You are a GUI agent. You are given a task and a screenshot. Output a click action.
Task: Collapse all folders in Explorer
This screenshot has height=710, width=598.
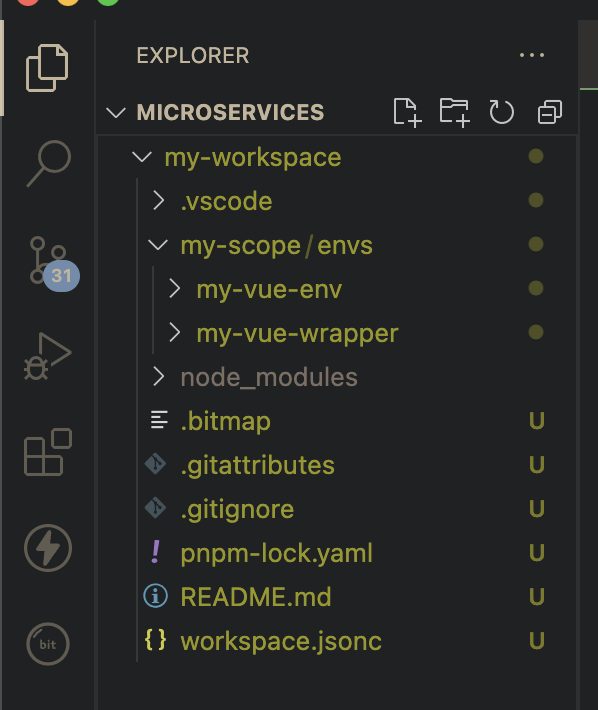[550, 112]
